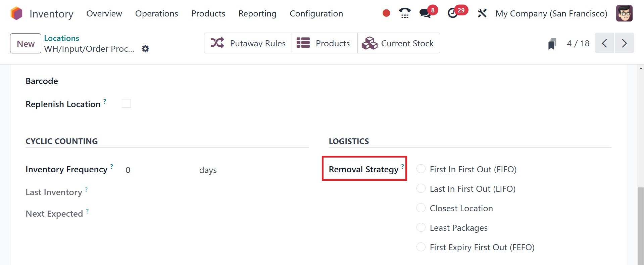
Task: Open the Configuration menu
Action: 316,13
